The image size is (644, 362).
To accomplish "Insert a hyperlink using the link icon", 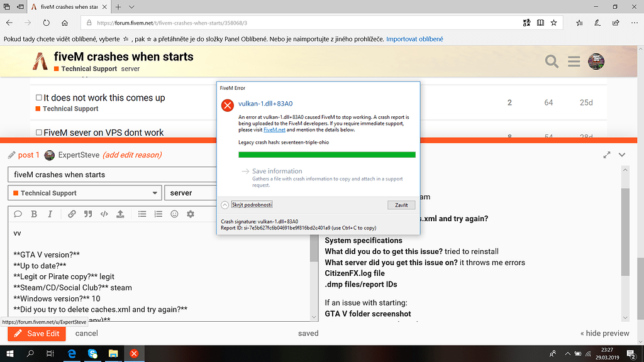I will pos(71,214).
